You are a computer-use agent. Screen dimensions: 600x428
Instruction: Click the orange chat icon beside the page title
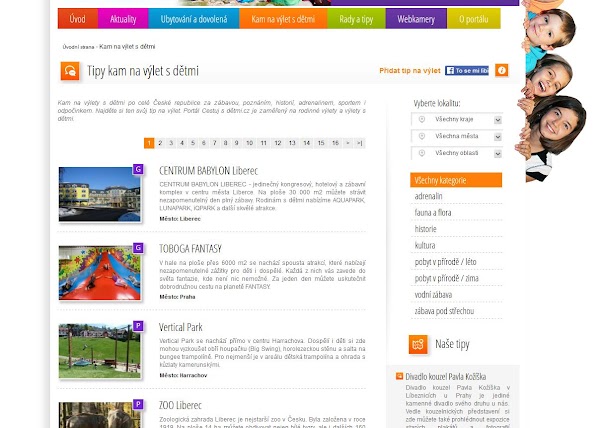tap(70, 71)
